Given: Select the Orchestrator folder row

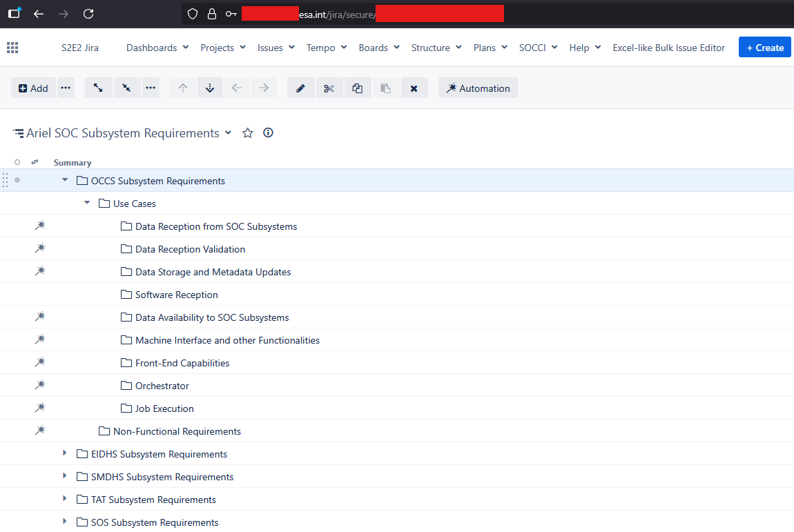Looking at the screenshot, I should click(162, 386).
